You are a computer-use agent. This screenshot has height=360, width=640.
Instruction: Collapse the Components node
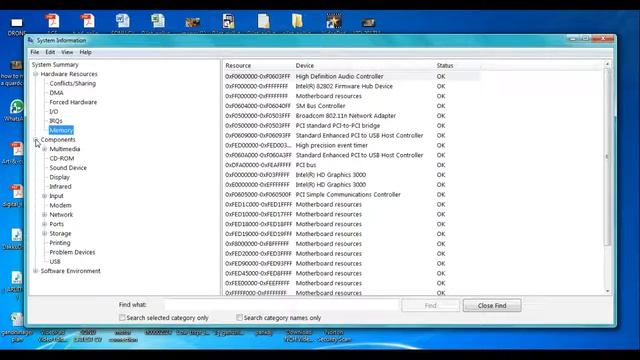pos(36,140)
